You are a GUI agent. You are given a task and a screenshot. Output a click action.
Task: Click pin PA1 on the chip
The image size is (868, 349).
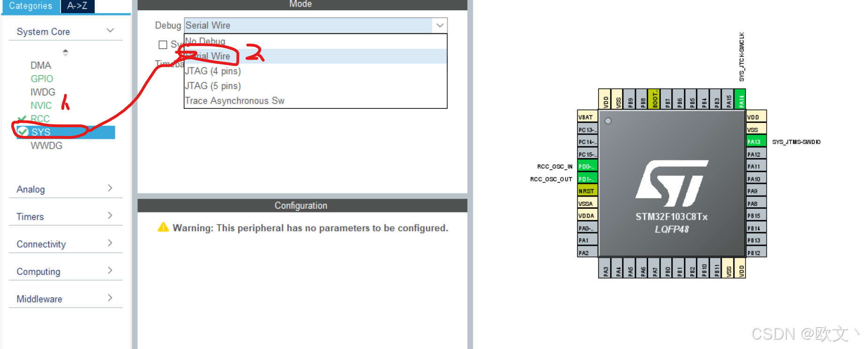click(587, 240)
